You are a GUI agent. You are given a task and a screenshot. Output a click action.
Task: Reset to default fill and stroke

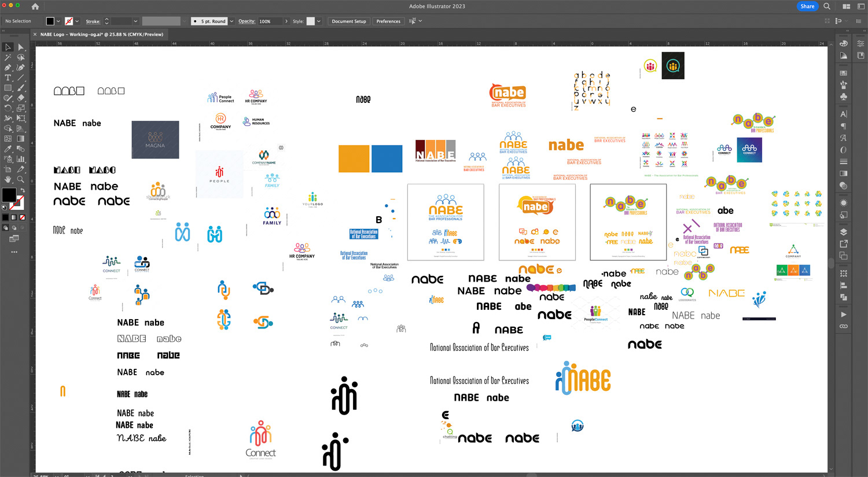[5, 207]
